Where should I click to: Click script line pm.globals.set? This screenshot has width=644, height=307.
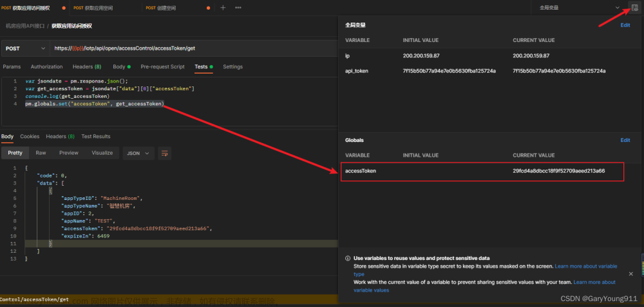[x=95, y=104]
